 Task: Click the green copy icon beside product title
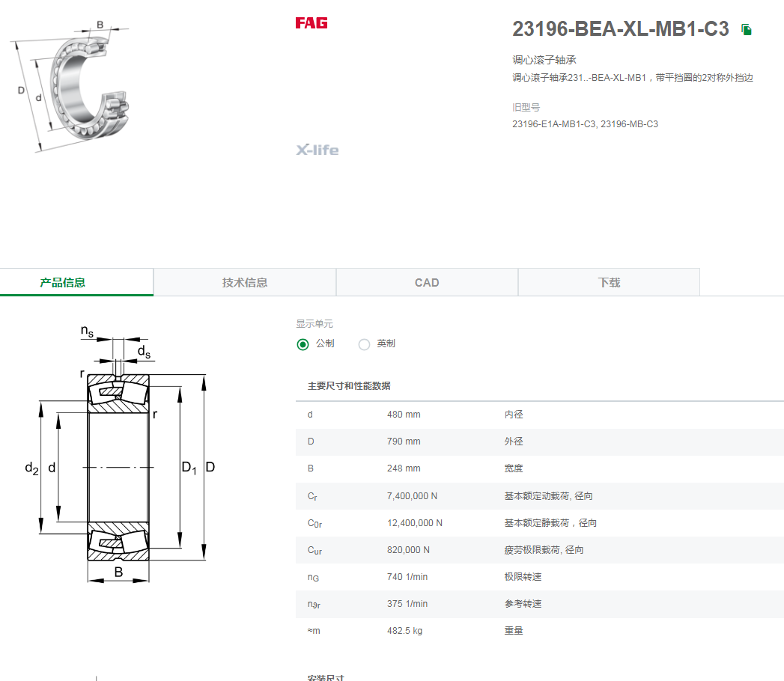747,30
